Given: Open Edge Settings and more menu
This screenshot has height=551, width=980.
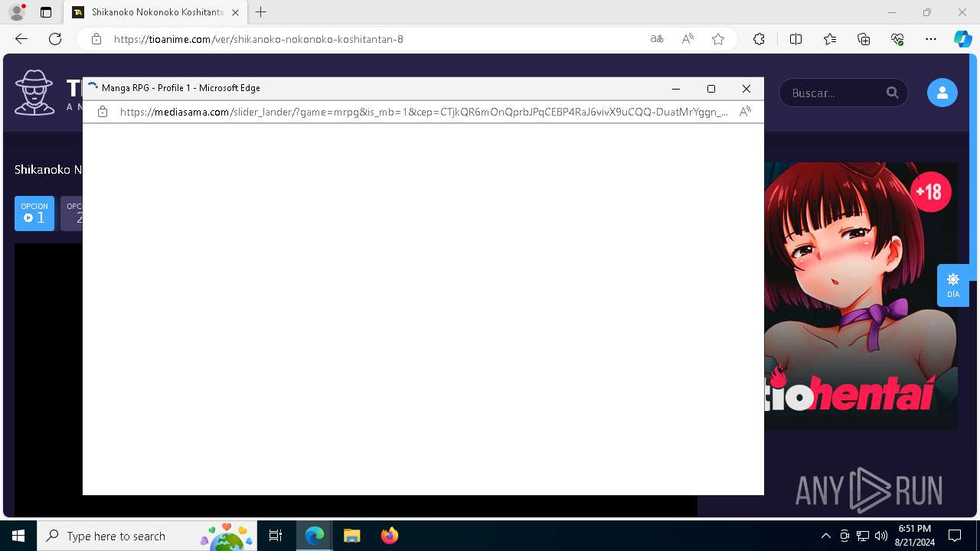Looking at the screenshot, I should 931,39.
